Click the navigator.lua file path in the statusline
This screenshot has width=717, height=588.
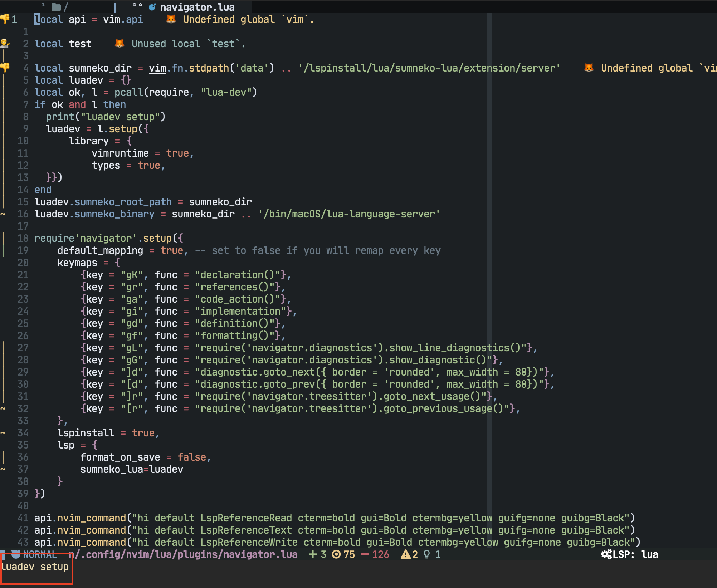(183, 554)
